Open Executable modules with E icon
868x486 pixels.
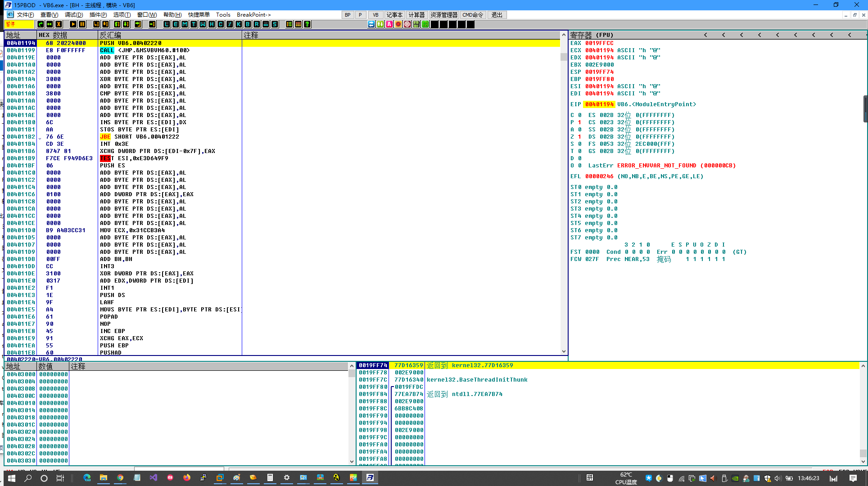click(x=176, y=24)
